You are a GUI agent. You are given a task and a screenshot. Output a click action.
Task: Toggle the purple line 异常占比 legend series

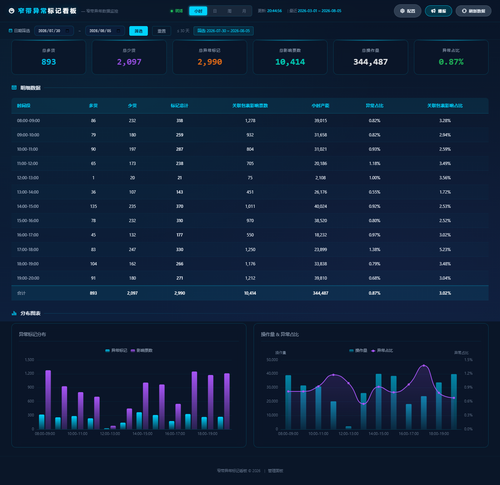(x=382, y=350)
